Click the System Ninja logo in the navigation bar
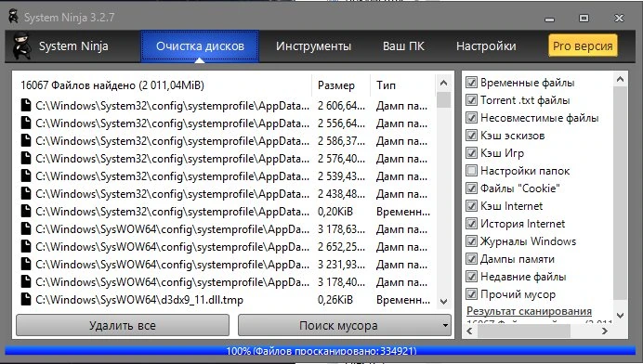 click(21, 45)
